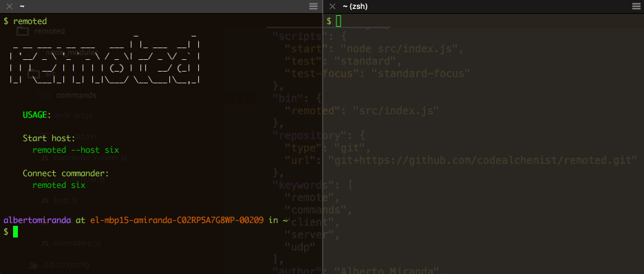Click faded '"start": "node src/index.js"' line

[374, 49]
